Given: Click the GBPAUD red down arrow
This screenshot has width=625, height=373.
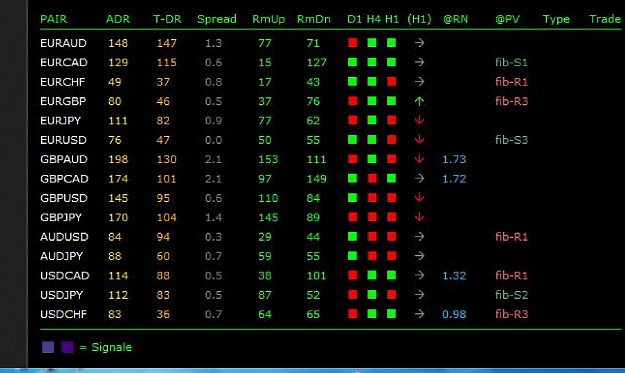Looking at the screenshot, I should coord(419,159).
